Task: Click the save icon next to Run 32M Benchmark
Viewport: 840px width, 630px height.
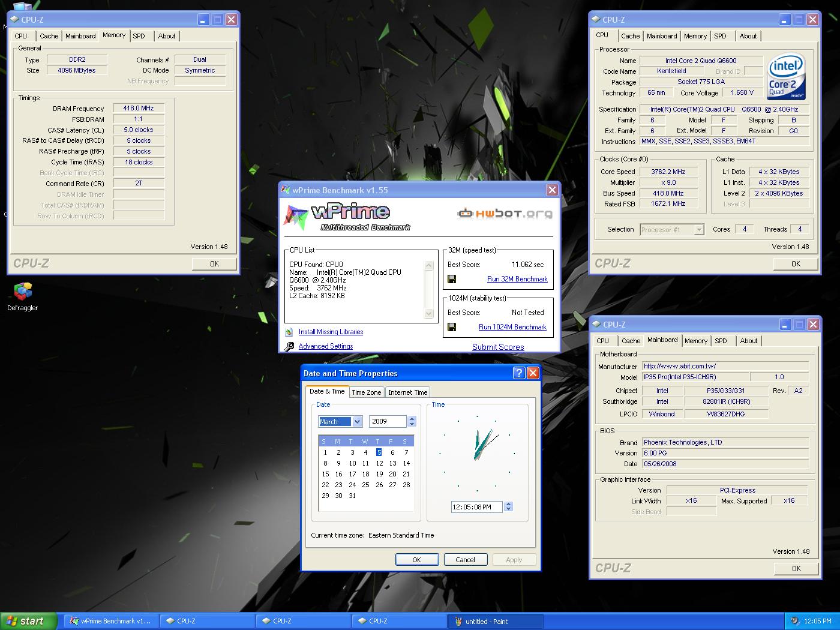Action: pyautogui.click(x=452, y=279)
